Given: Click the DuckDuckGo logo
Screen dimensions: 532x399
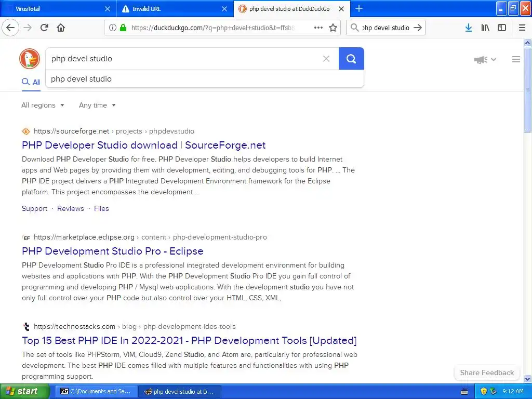Looking at the screenshot, I should coord(30,59).
